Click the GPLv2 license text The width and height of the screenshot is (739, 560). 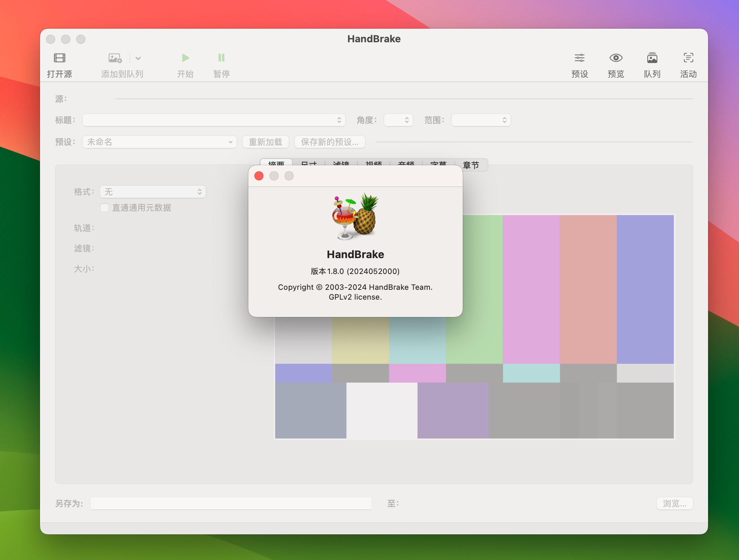[x=355, y=297]
